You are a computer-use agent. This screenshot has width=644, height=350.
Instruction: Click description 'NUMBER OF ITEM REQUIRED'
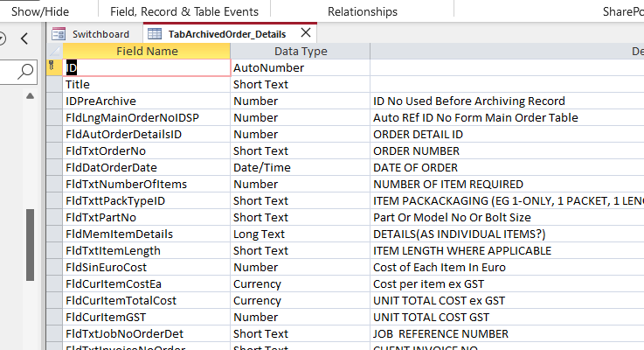pyautogui.click(x=448, y=185)
